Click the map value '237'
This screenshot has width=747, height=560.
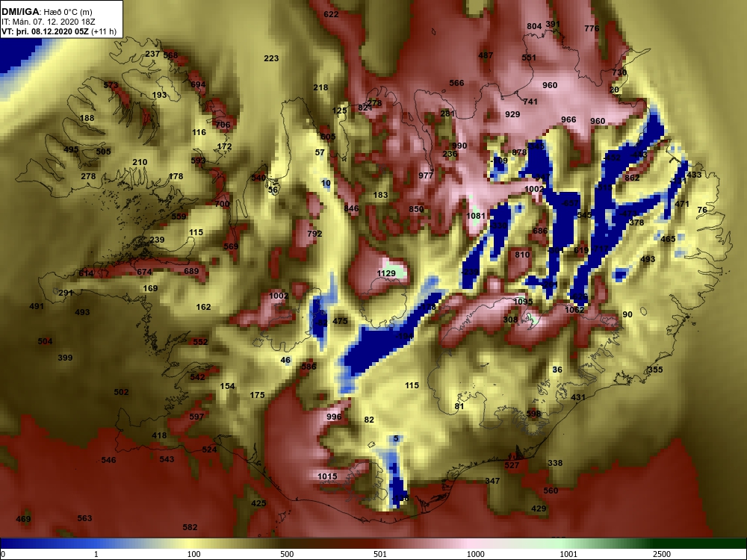coord(152,54)
